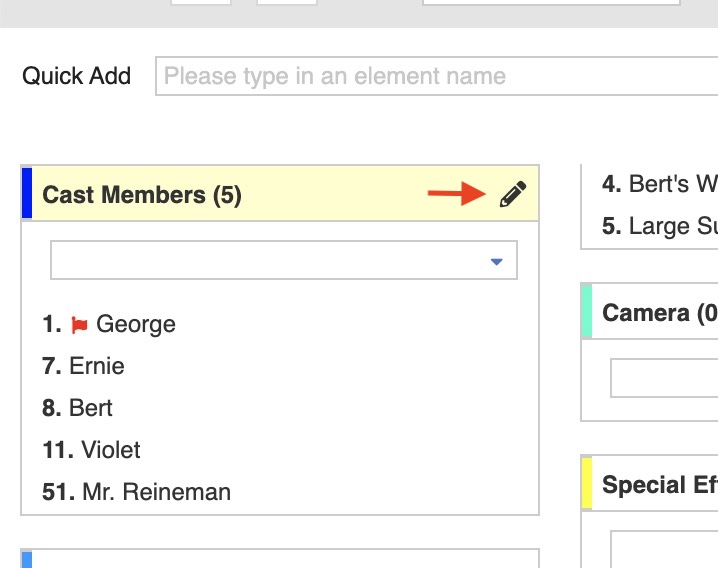Select cast member George
Viewport: 718px width, 568px height.
(x=135, y=324)
